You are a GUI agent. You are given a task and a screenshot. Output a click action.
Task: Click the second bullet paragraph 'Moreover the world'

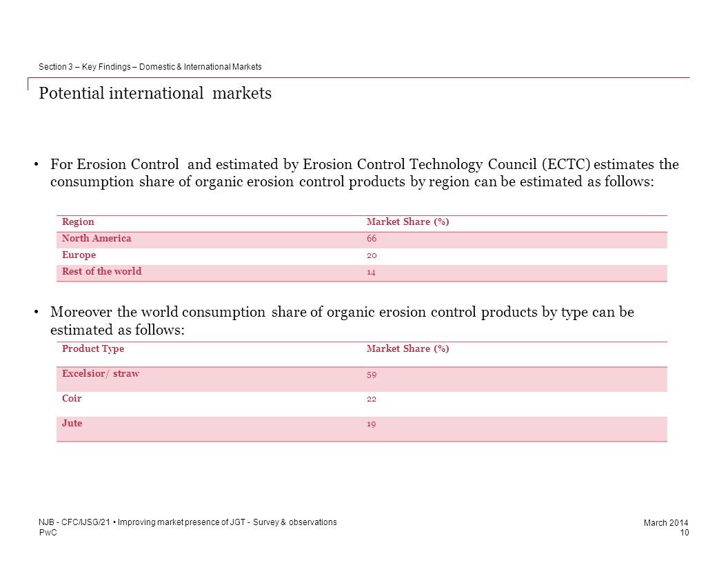point(342,321)
